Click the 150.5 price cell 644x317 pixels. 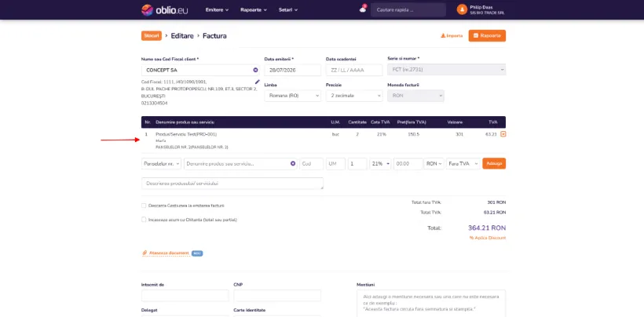[413, 134]
